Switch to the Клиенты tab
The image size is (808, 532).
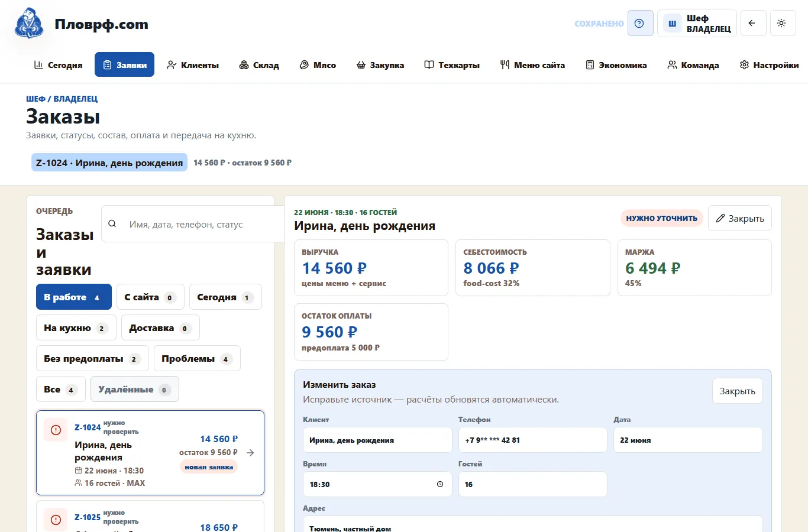193,65
